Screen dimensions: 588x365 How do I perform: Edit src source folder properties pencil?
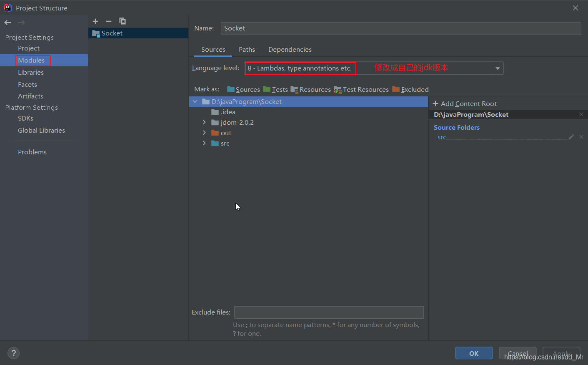[x=571, y=137]
